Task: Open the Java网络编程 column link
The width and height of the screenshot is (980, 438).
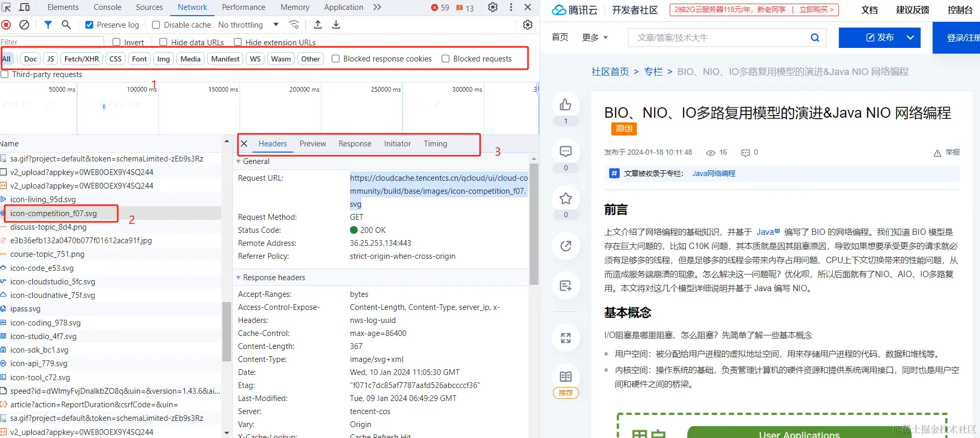Action: (713, 173)
